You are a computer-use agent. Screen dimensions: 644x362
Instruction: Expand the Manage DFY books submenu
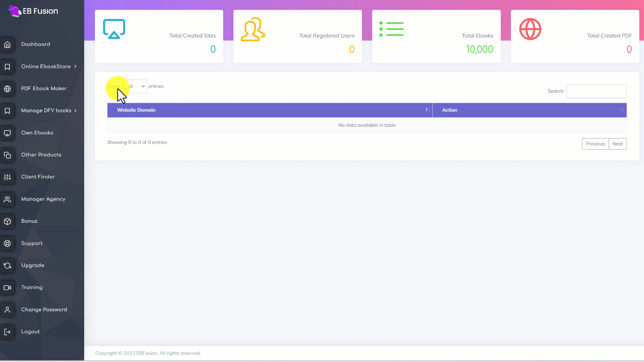[x=46, y=110]
